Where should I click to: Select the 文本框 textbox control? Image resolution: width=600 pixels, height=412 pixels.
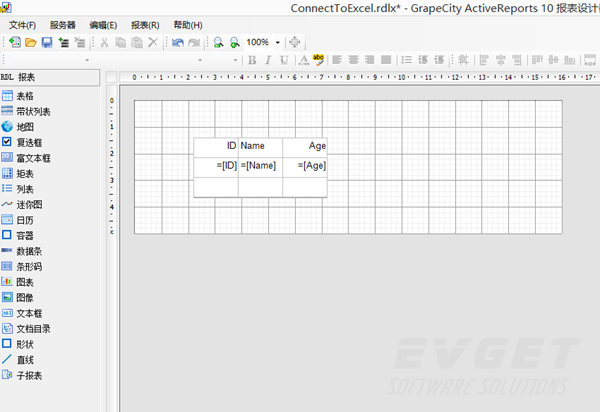22,313
